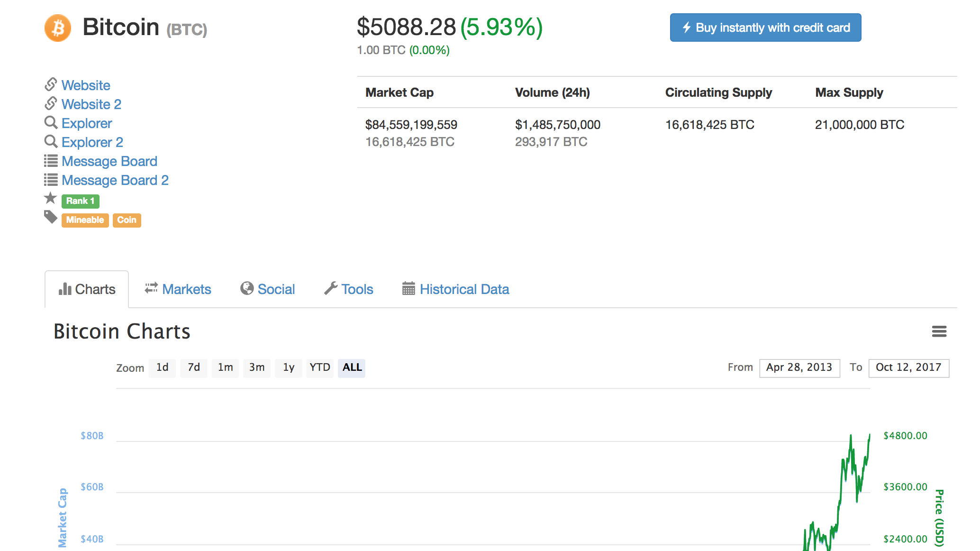Click the link icon beside Website

(x=51, y=84)
